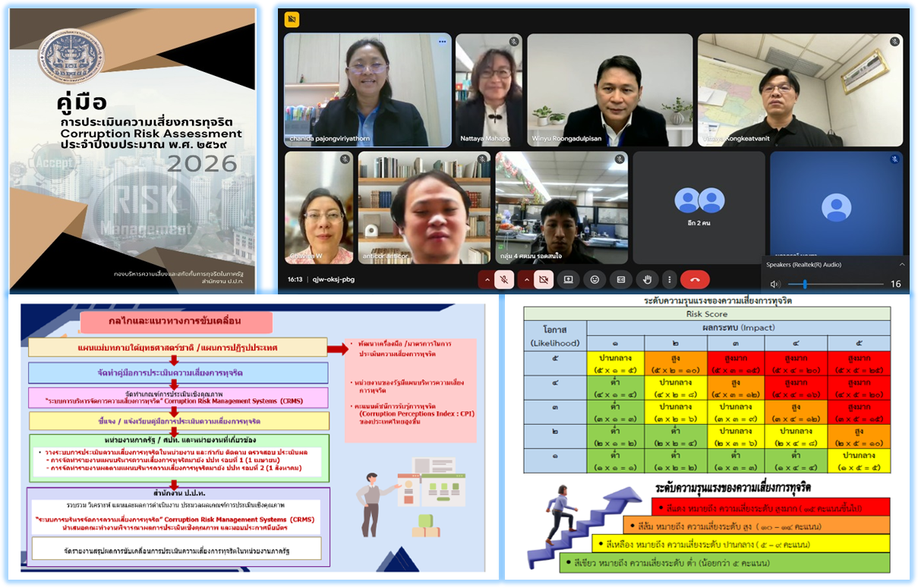Expand video settings arrow beside camera
The image size is (918, 588).
click(x=525, y=279)
